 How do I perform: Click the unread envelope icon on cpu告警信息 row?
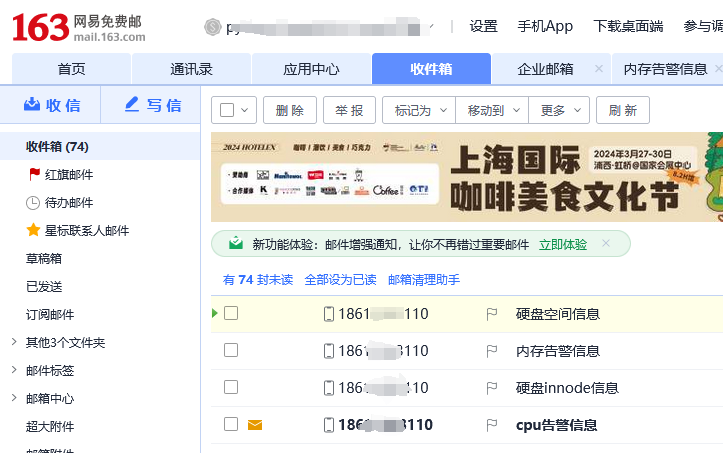tap(255, 425)
